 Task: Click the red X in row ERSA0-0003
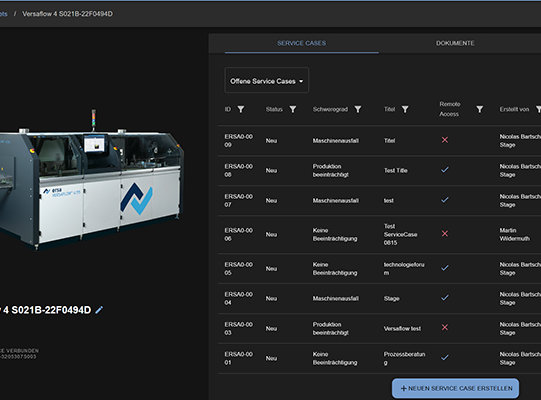[445, 327]
